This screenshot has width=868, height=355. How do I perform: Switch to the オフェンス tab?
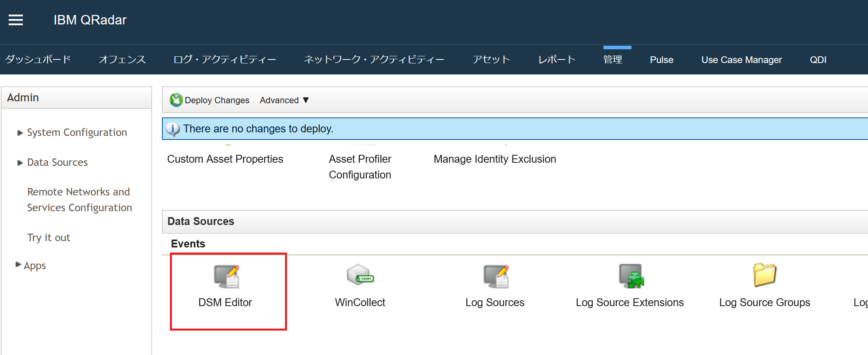click(x=122, y=59)
